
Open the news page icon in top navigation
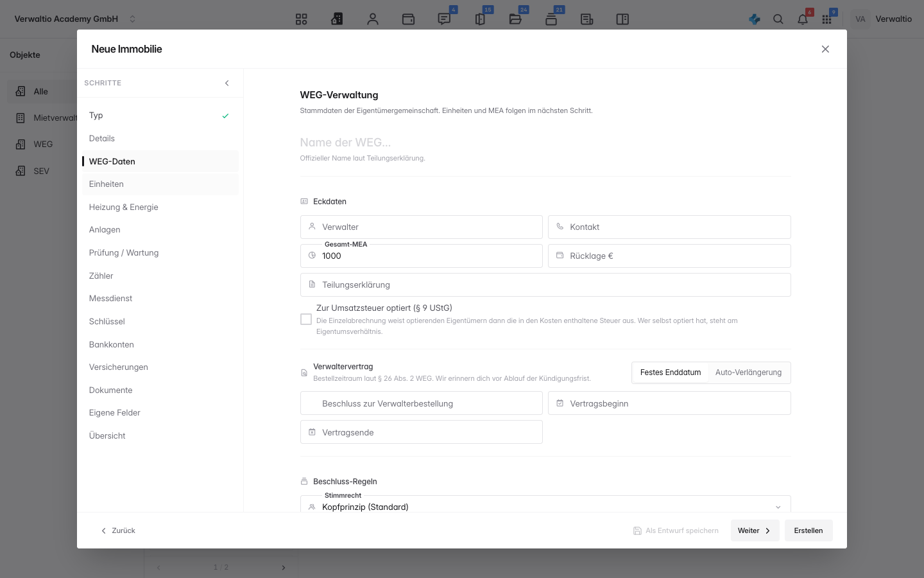point(586,19)
